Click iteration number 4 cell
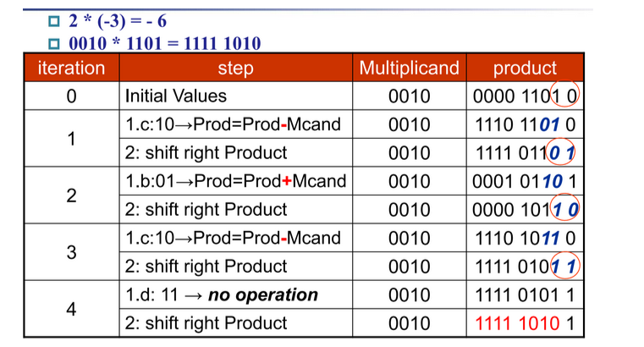 pos(71,309)
